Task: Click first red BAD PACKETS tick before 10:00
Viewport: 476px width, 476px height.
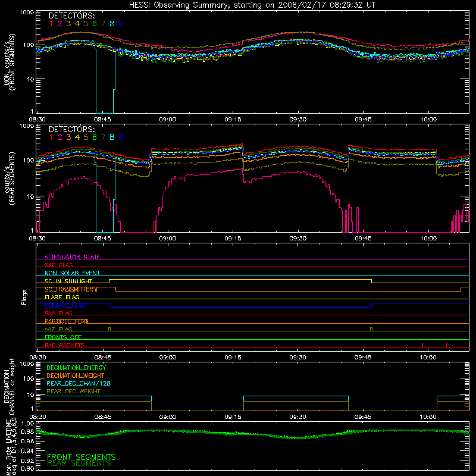Action: (x=422, y=345)
